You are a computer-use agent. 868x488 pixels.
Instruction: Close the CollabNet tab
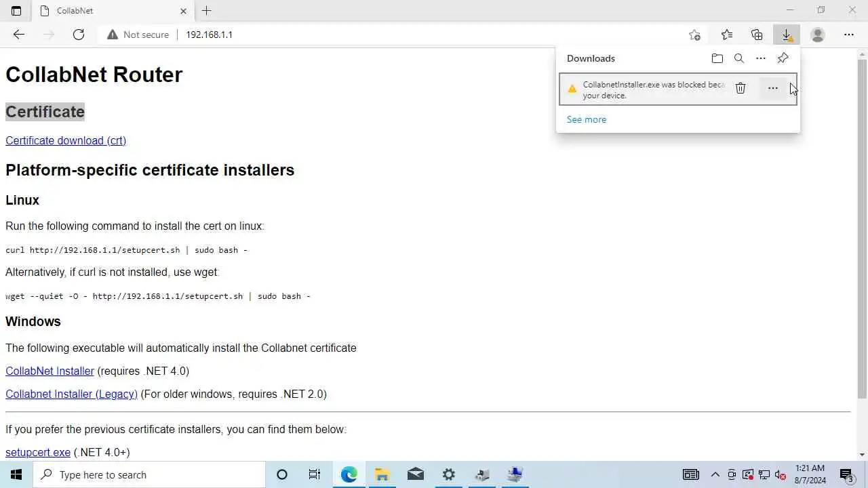[183, 11]
